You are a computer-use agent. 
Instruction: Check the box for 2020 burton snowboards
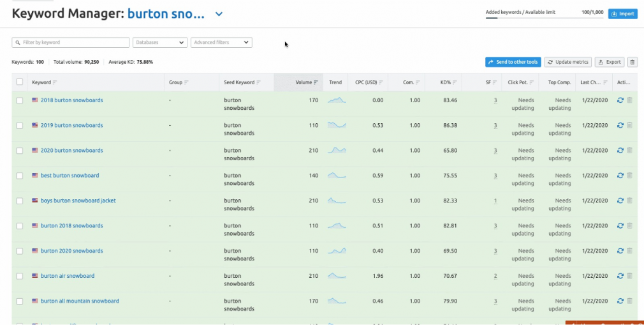coord(20,151)
